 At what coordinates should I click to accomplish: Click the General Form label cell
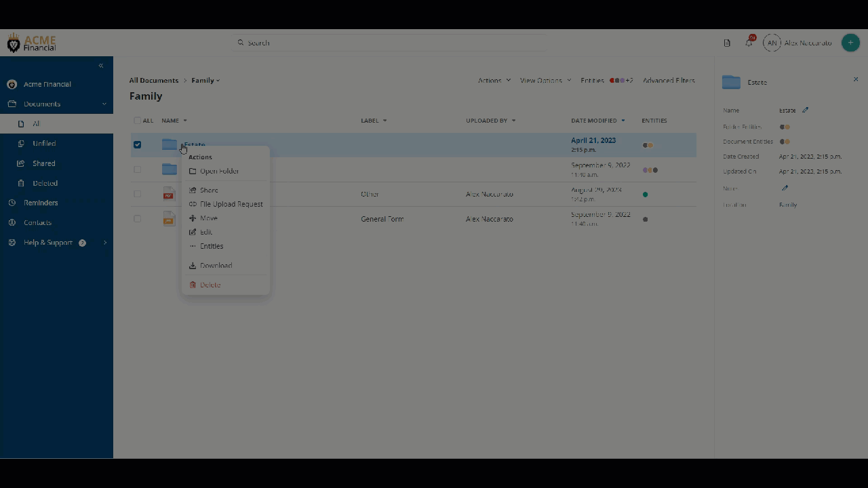pyautogui.click(x=382, y=219)
